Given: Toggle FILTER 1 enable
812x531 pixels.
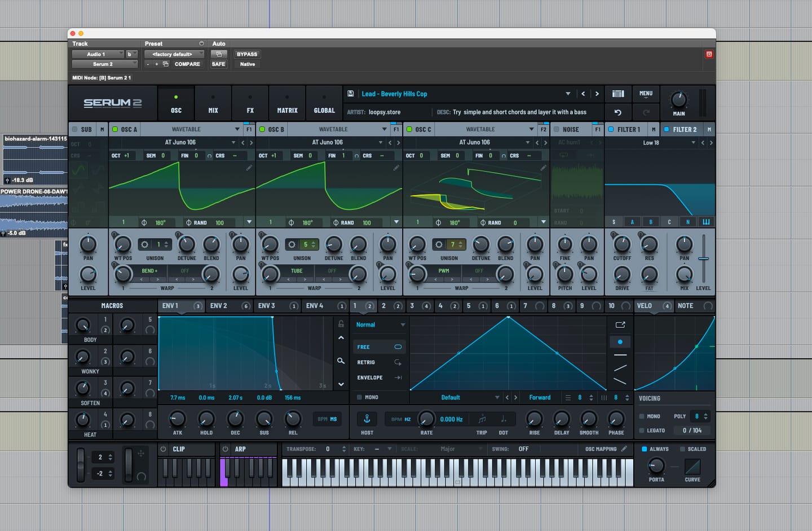Looking at the screenshot, I should tap(611, 129).
